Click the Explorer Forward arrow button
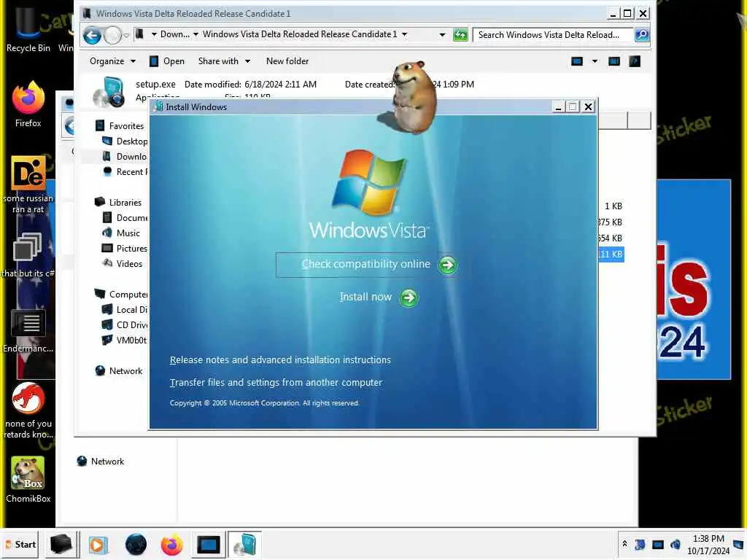 click(x=112, y=35)
